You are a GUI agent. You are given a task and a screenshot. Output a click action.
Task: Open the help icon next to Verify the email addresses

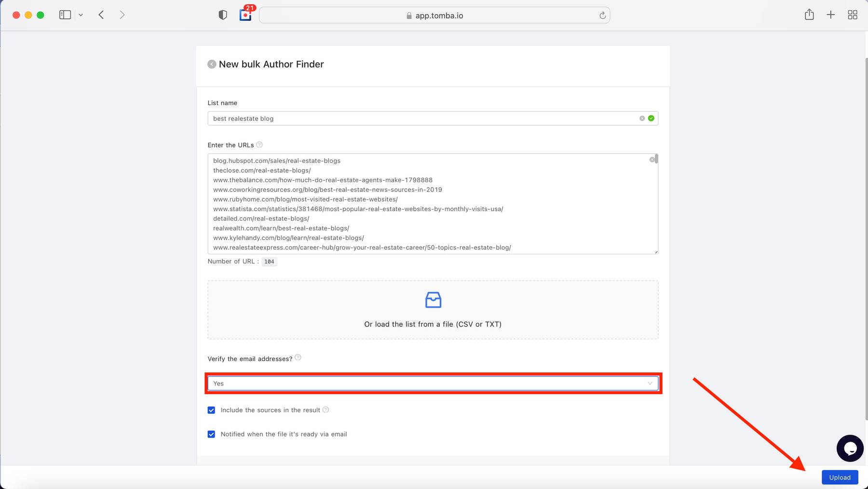pyautogui.click(x=298, y=357)
